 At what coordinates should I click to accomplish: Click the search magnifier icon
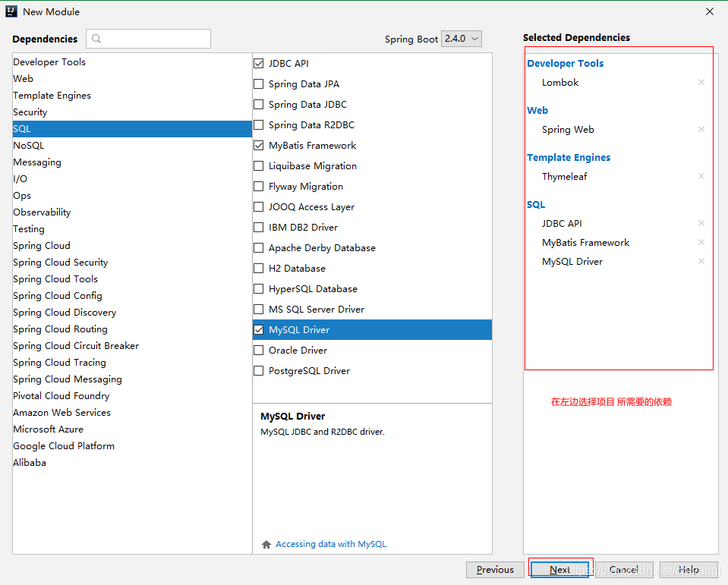(96, 39)
